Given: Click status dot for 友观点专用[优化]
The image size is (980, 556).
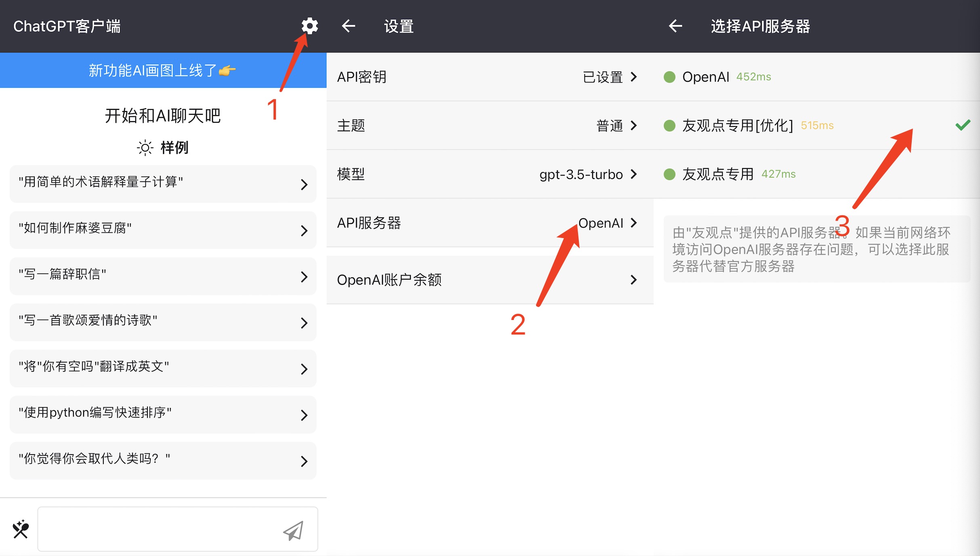Looking at the screenshot, I should pos(669,126).
